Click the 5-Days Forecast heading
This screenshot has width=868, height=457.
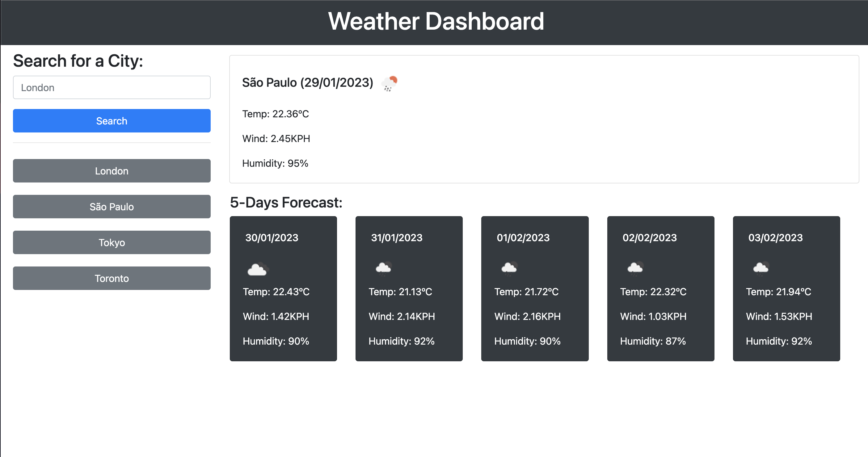tap(286, 203)
